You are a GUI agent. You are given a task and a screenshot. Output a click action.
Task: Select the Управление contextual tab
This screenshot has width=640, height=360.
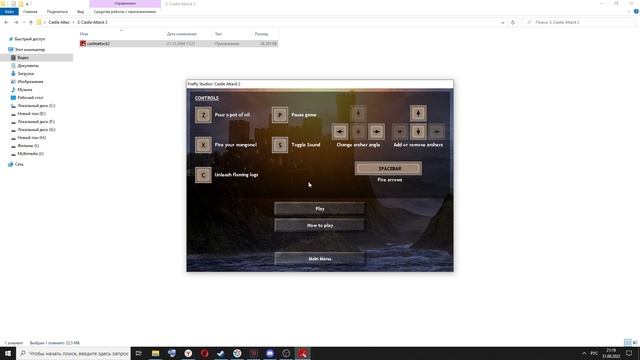pos(125,3)
